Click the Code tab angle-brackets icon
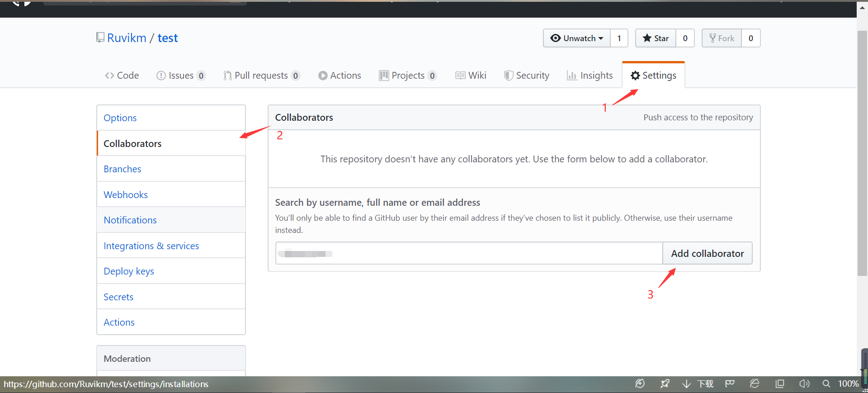 pos(109,76)
